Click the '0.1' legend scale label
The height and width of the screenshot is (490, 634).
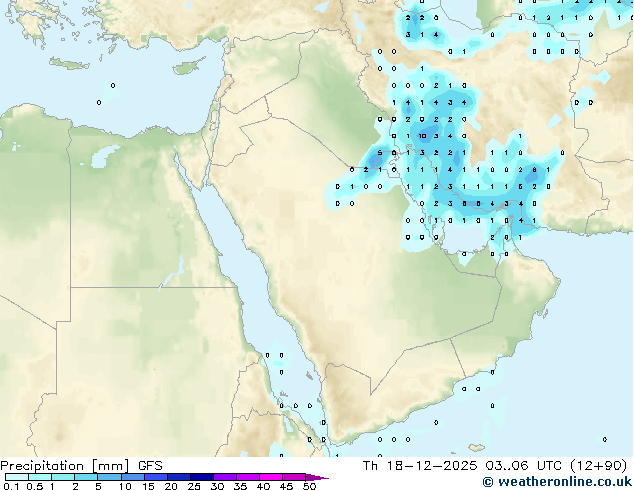[x=11, y=486]
